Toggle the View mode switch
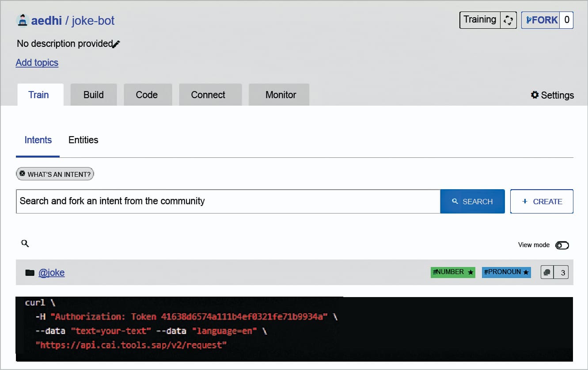The image size is (588, 370). (x=562, y=245)
